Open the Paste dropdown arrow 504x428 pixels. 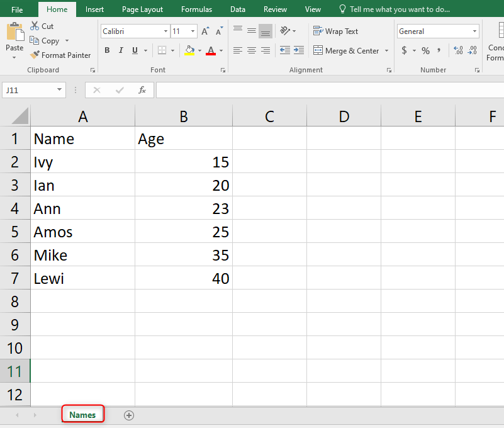click(14, 57)
